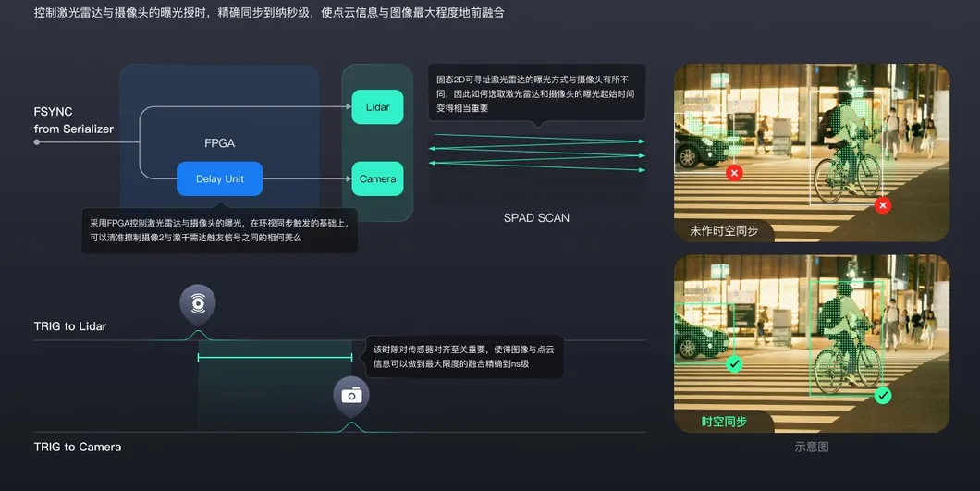Click the green checkmark beside the cyclist
The width and height of the screenshot is (980, 491).
tap(883, 396)
